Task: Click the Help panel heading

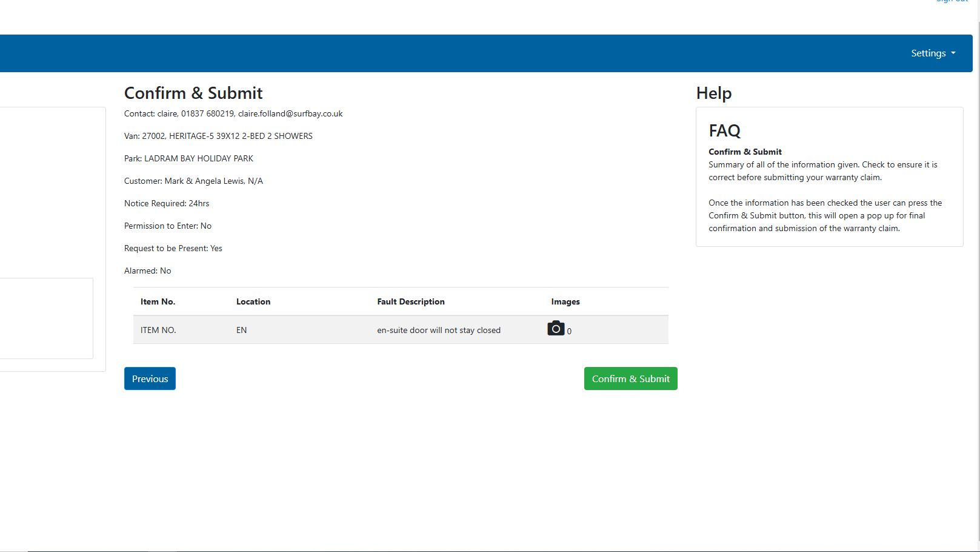Action: tap(714, 93)
